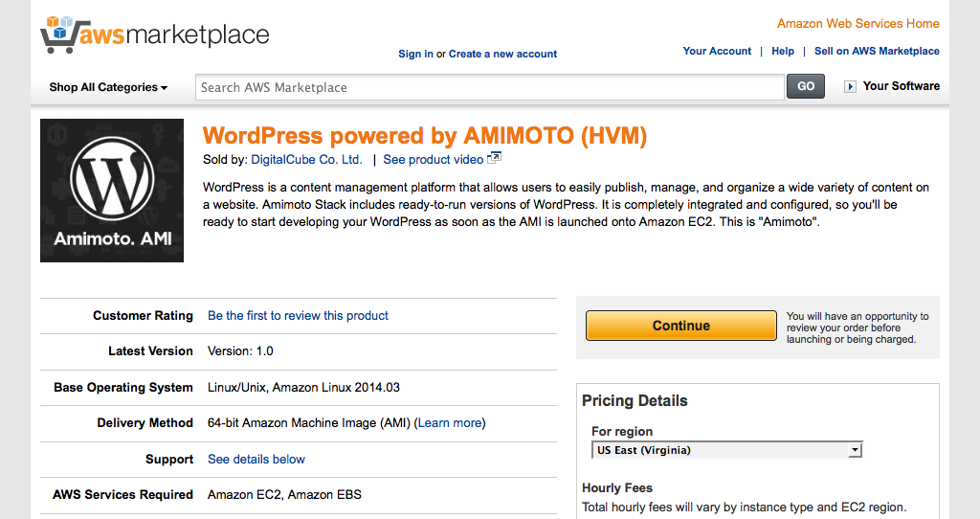Click Create a new account link

click(x=502, y=54)
